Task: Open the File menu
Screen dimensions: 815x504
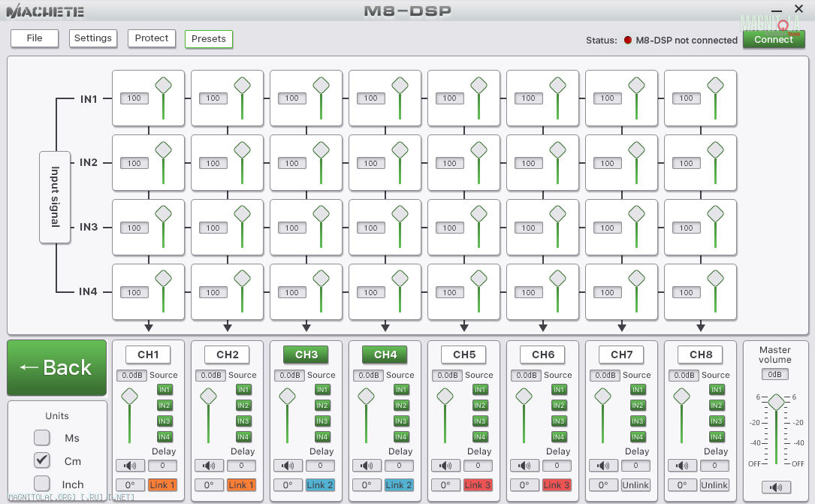Action: (35, 38)
